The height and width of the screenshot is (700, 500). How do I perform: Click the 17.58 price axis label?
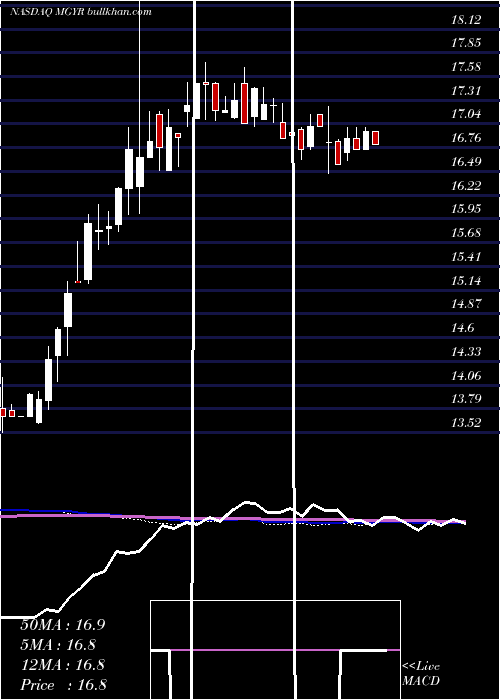[467, 67]
